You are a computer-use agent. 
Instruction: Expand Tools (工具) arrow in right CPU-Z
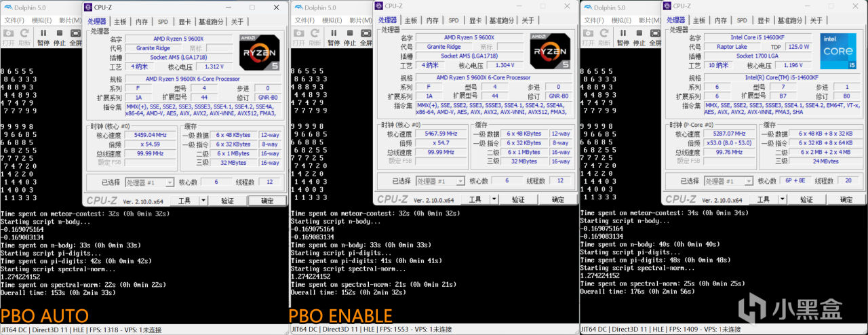tap(782, 199)
